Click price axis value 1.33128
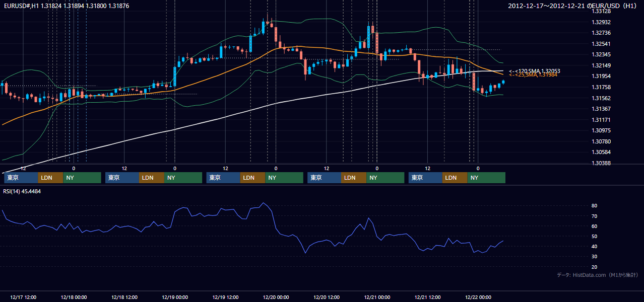This screenshot has height=302, width=644. (x=601, y=12)
